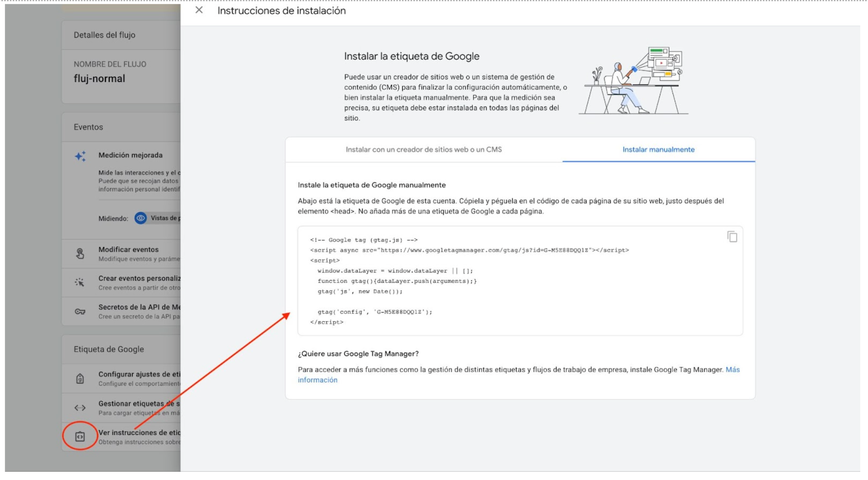This screenshot has width=868, height=480.
Task: Open Gestionar etiquetas option
Action: (121, 408)
